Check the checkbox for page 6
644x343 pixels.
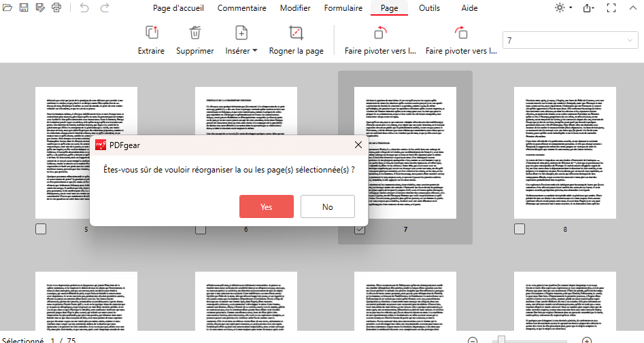tap(201, 230)
